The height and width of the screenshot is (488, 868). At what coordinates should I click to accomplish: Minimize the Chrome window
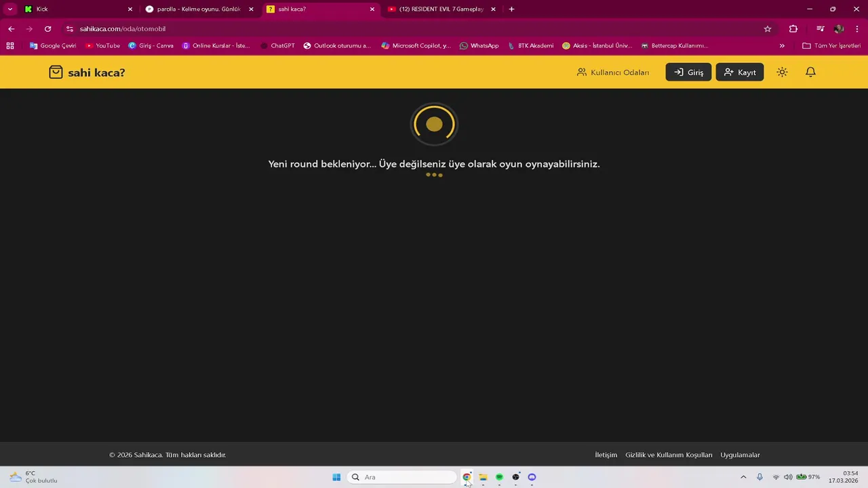pos(809,9)
